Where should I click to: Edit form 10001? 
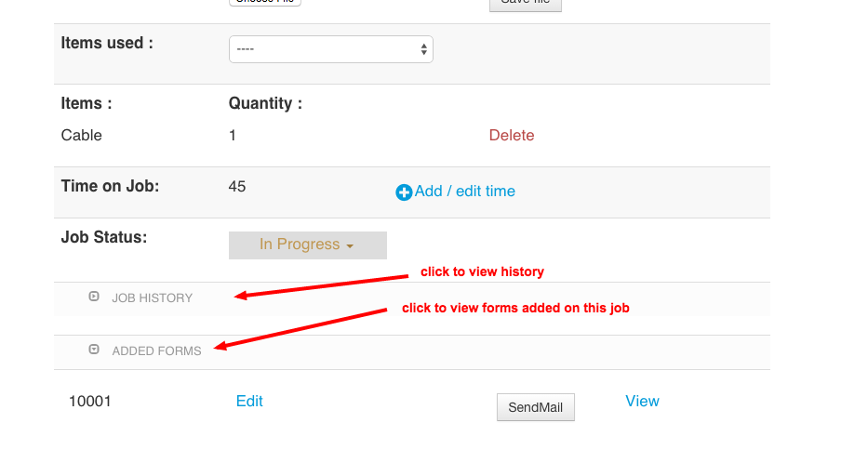pyautogui.click(x=249, y=402)
